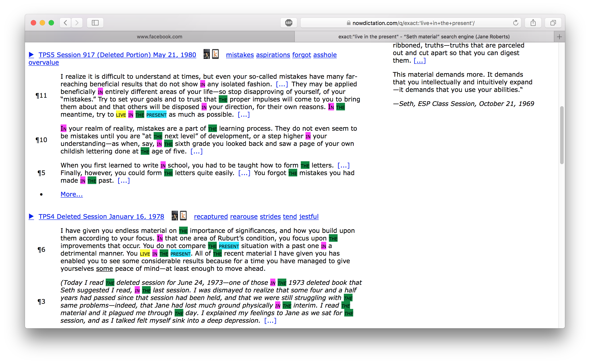Click the 'strides' keyword link

pos(270,216)
